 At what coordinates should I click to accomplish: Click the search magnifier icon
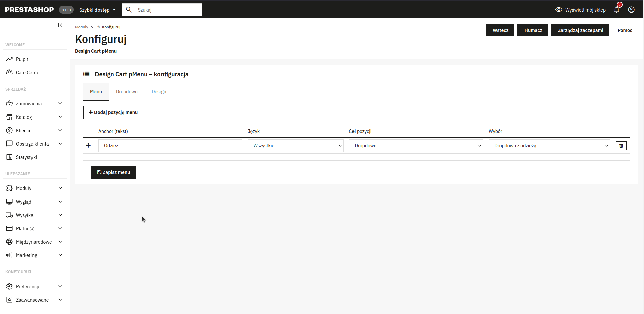[x=129, y=10]
